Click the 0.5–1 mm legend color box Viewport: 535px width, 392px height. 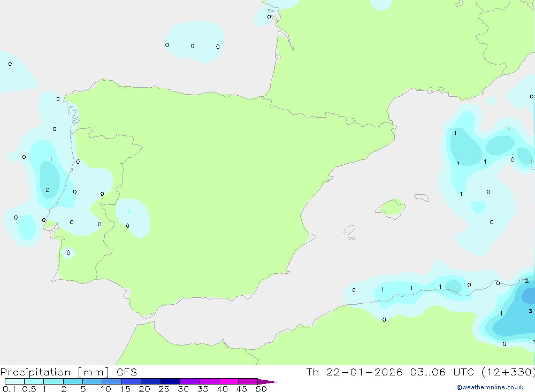(x=34, y=381)
